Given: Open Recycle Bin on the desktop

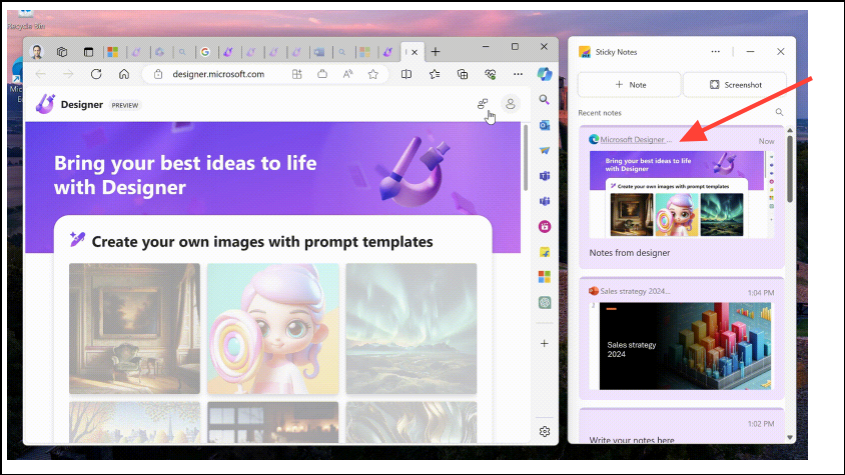Looking at the screenshot, I should click(x=25, y=20).
